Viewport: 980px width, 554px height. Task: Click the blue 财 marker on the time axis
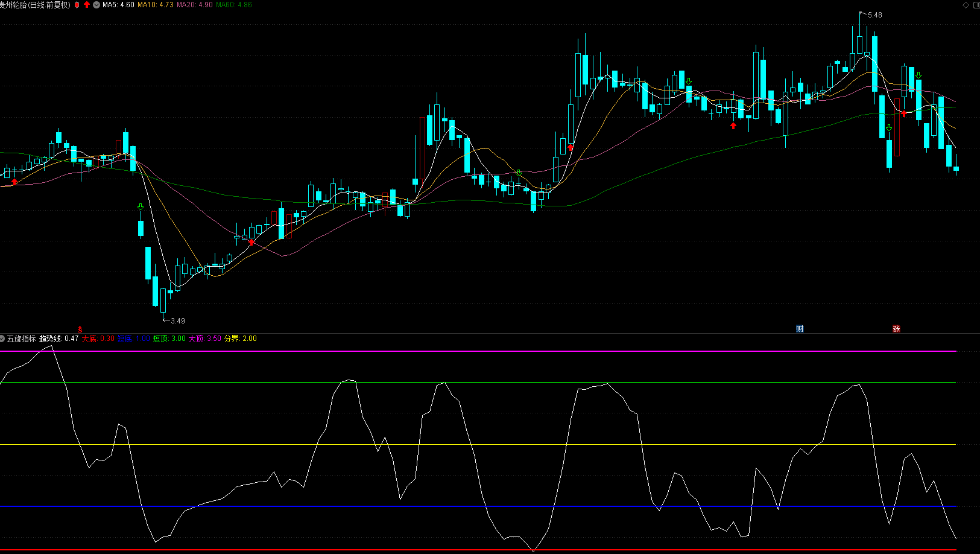[800, 329]
